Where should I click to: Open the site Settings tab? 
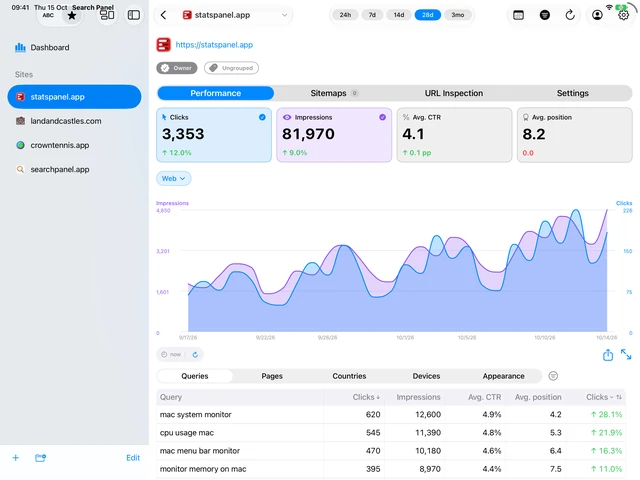[572, 93]
